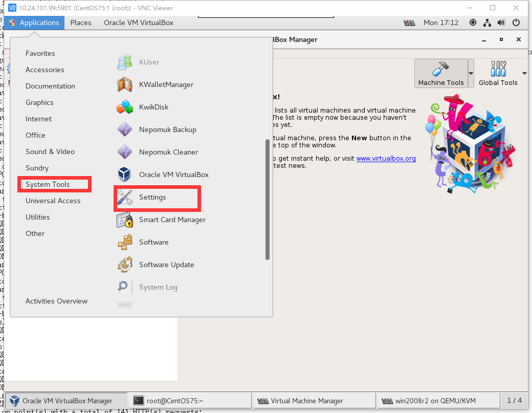Switch to root@CentOS75 terminal in taskbar
This screenshot has height=413, width=532.
click(x=190, y=401)
